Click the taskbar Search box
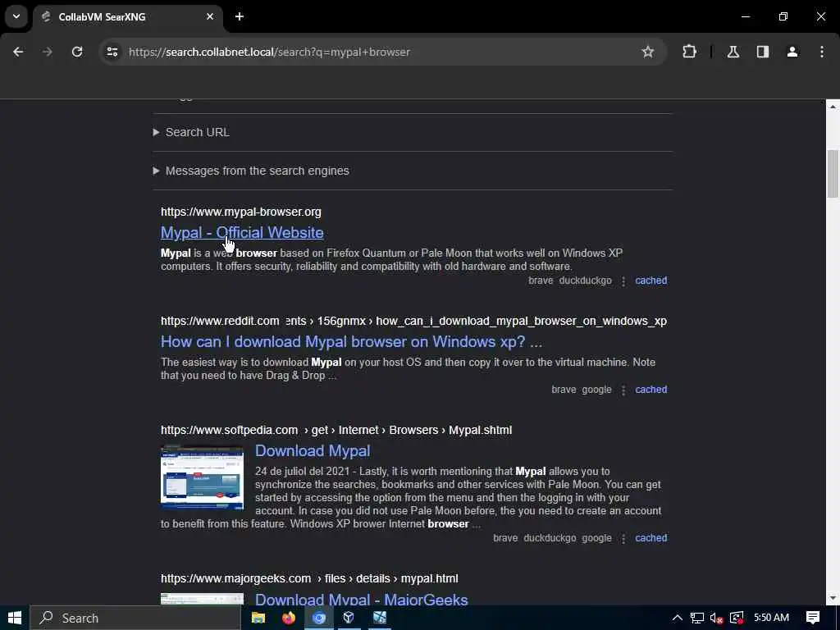The image size is (840, 630). click(135, 618)
